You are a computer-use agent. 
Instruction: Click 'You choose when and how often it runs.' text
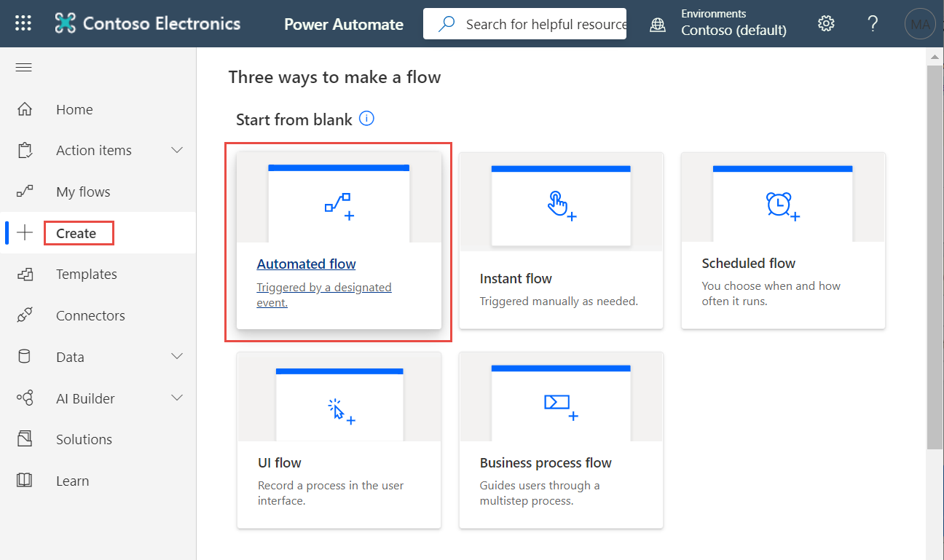771,293
